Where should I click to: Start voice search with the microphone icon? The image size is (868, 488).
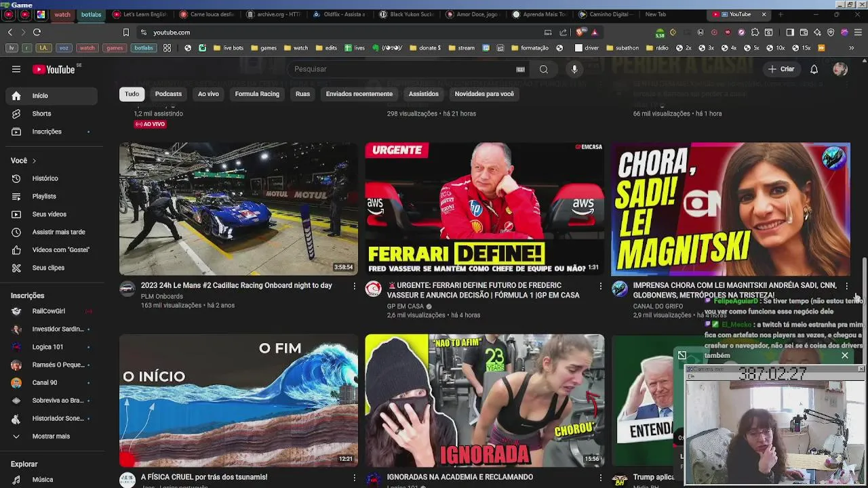pos(574,69)
